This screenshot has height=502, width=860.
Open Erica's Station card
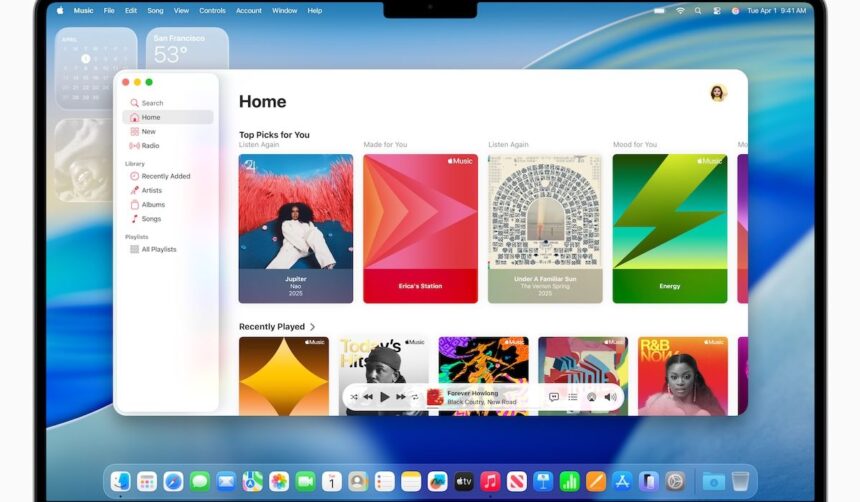pyautogui.click(x=420, y=229)
